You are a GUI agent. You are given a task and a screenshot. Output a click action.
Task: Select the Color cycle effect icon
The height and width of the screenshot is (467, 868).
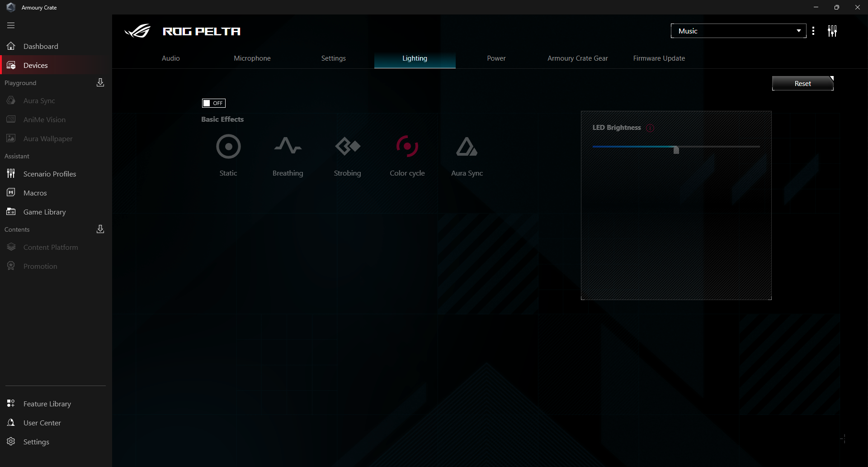click(x=407, y=146)
